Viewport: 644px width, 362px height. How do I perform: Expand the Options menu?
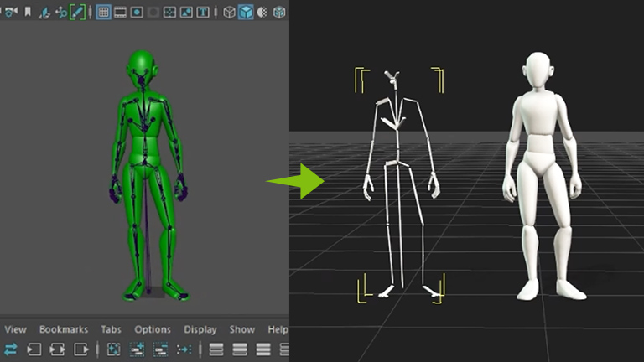click(x=153, y=329)
